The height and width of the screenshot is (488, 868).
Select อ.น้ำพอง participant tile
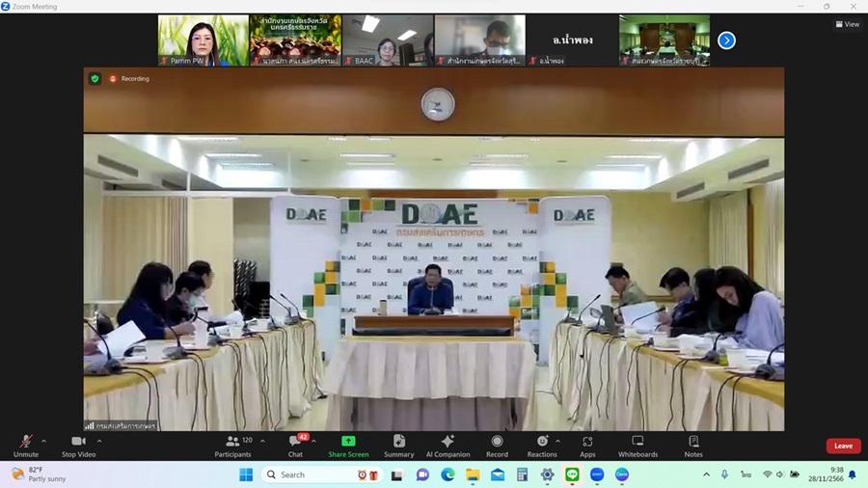[572, 41]
